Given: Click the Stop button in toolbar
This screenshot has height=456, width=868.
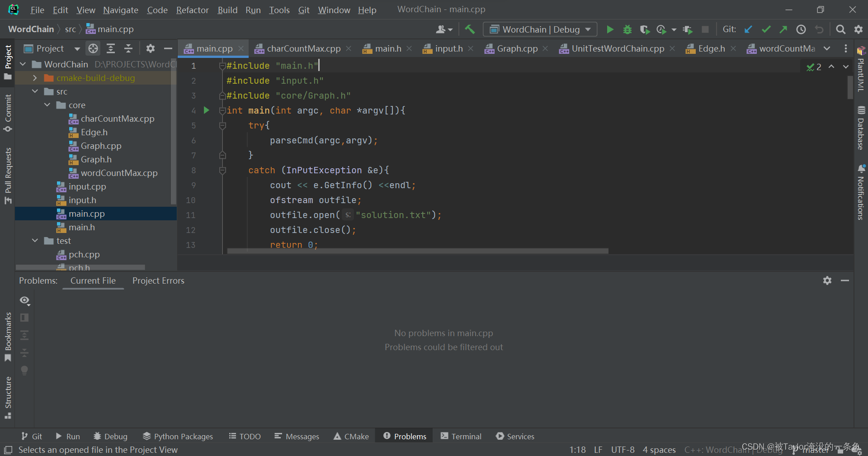Looking at the screenshot, I should point(705,29).
